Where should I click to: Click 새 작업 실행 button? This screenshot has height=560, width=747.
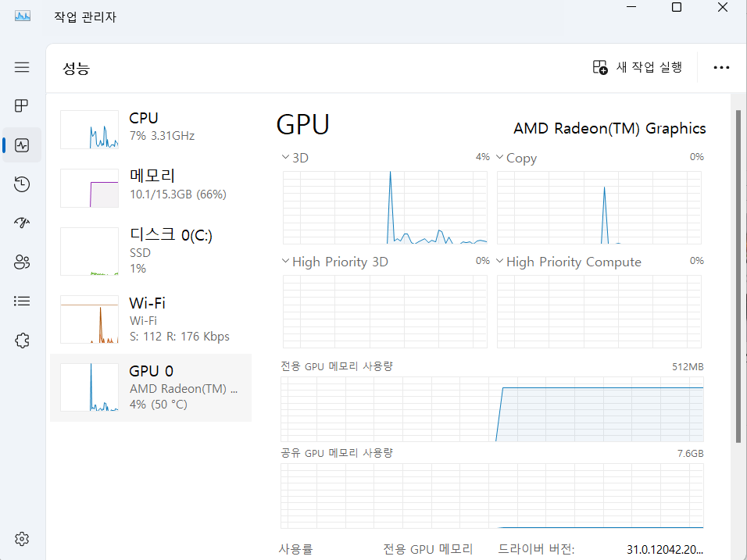point(638,67)
